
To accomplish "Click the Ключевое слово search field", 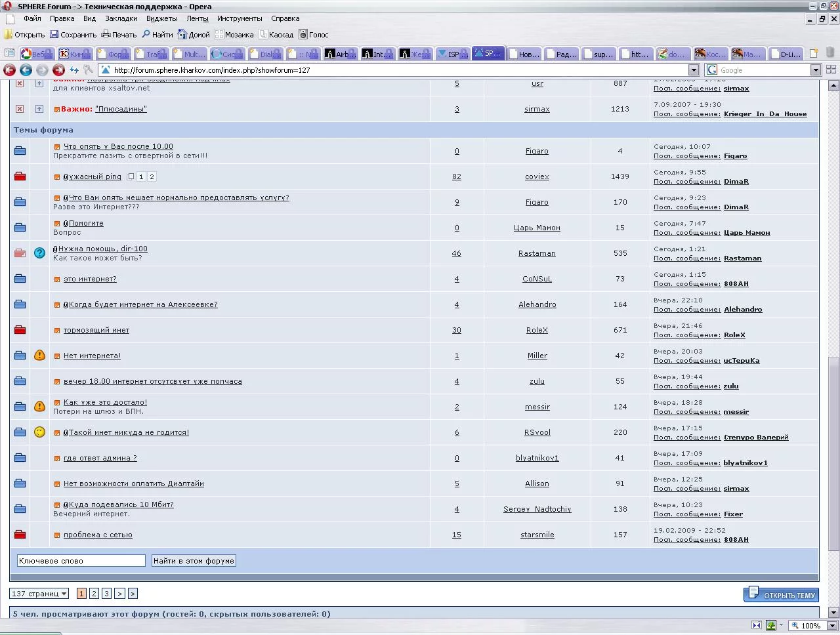I will click(81, 561).
